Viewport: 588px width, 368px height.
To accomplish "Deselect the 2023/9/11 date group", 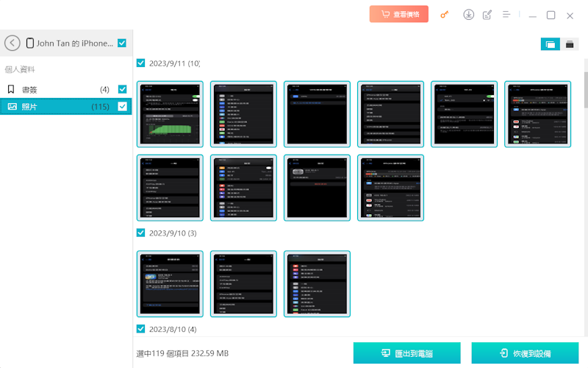I will (x=141, y=63).
